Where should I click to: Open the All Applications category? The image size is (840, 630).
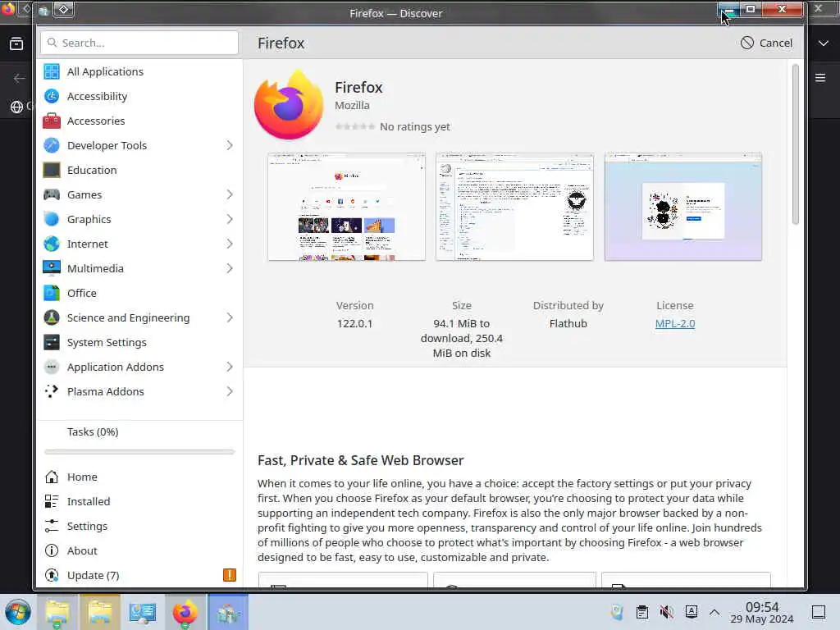point(139,71)
